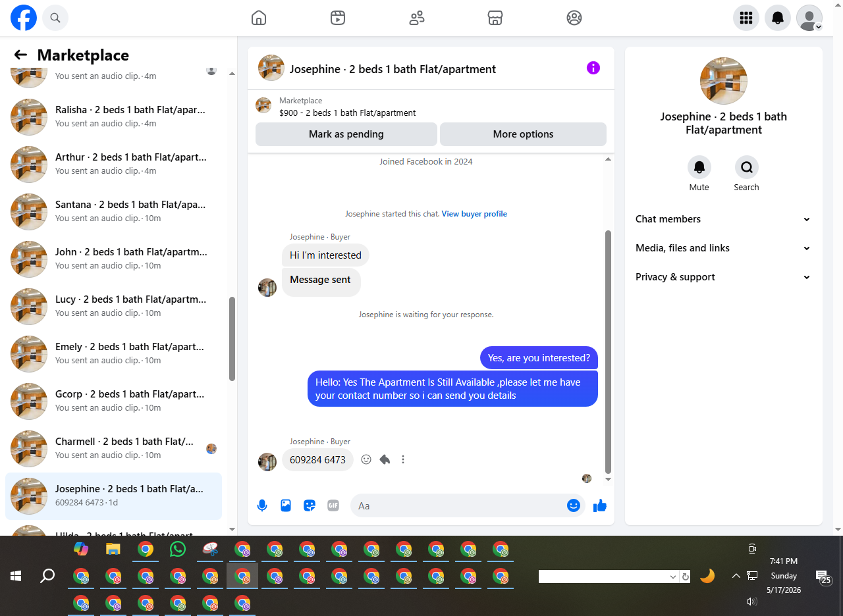
Task: Open the Emely conversation
Action: pos(113,354)
